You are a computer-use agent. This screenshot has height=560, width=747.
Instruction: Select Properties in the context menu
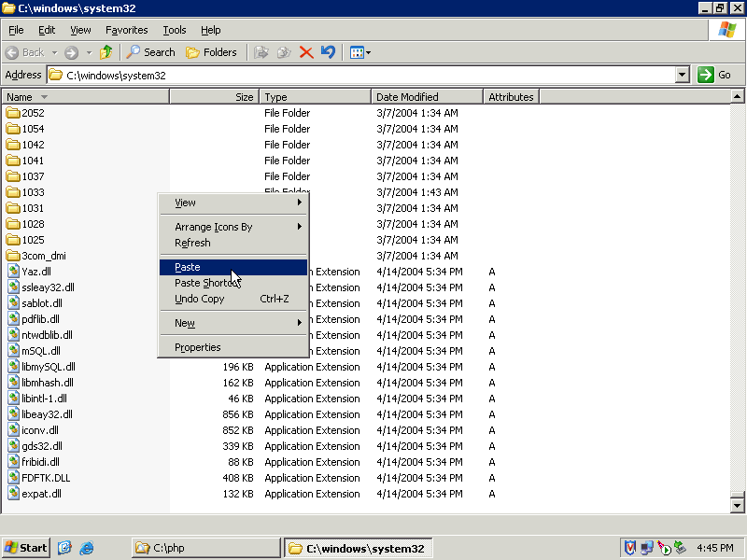tap(198, 347)
